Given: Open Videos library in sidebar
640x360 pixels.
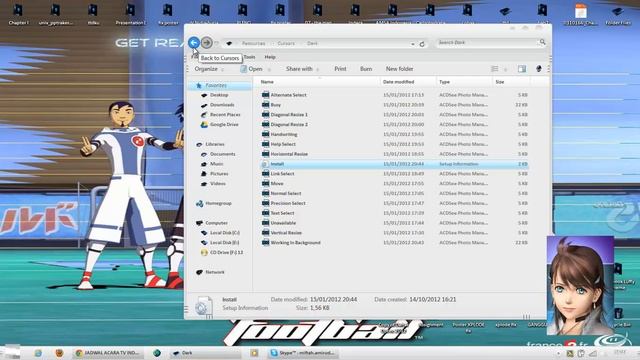Looking at the screenshot, I should (213, 184).
